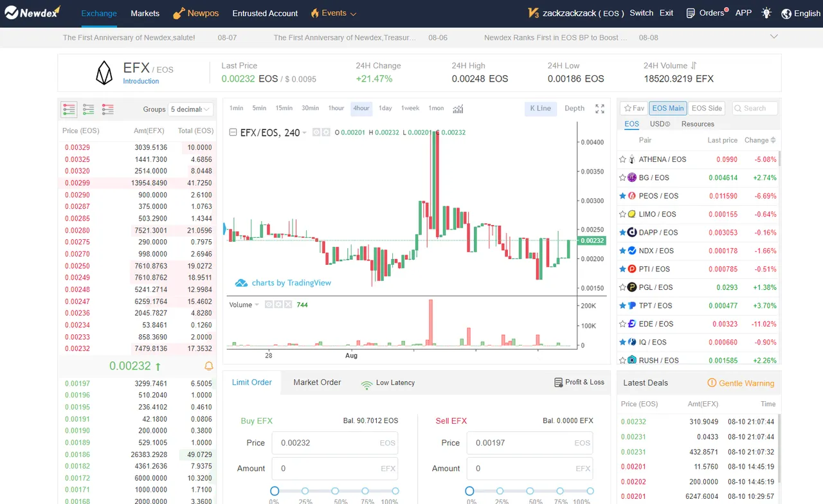Unfavorite TPT / EOS star

[622, 305]
